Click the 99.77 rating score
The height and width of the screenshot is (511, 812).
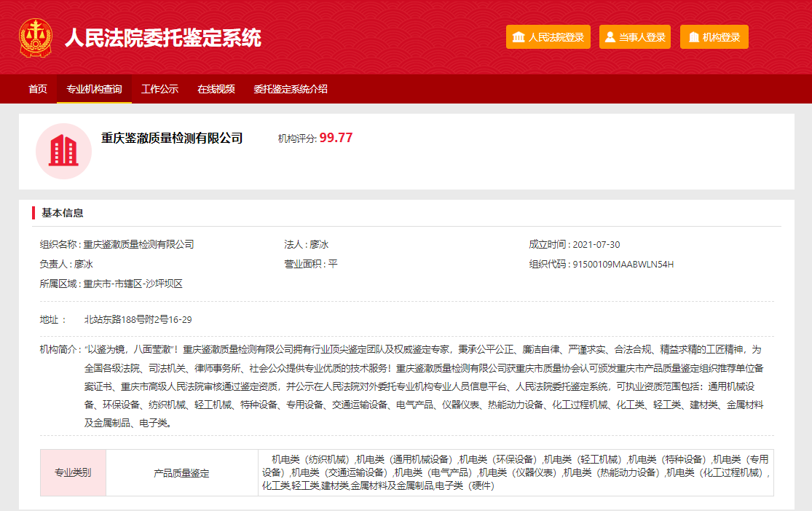pyautogui.click(x=336, y=138)
